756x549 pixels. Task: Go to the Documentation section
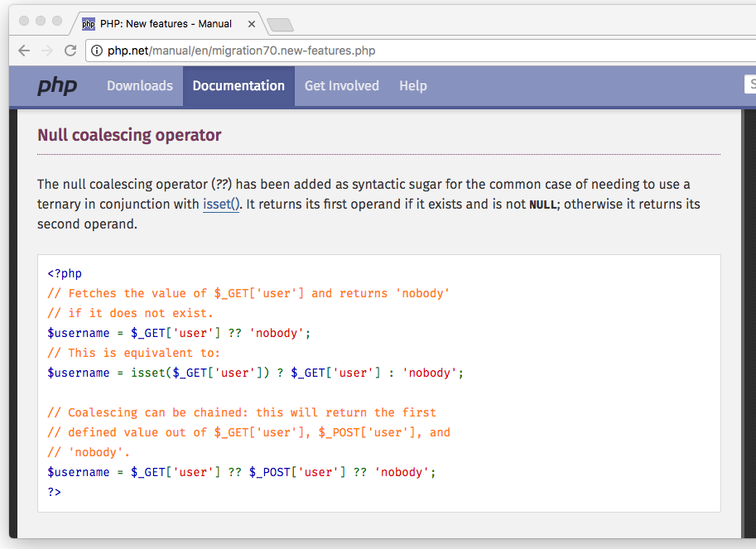pos(238,86)
